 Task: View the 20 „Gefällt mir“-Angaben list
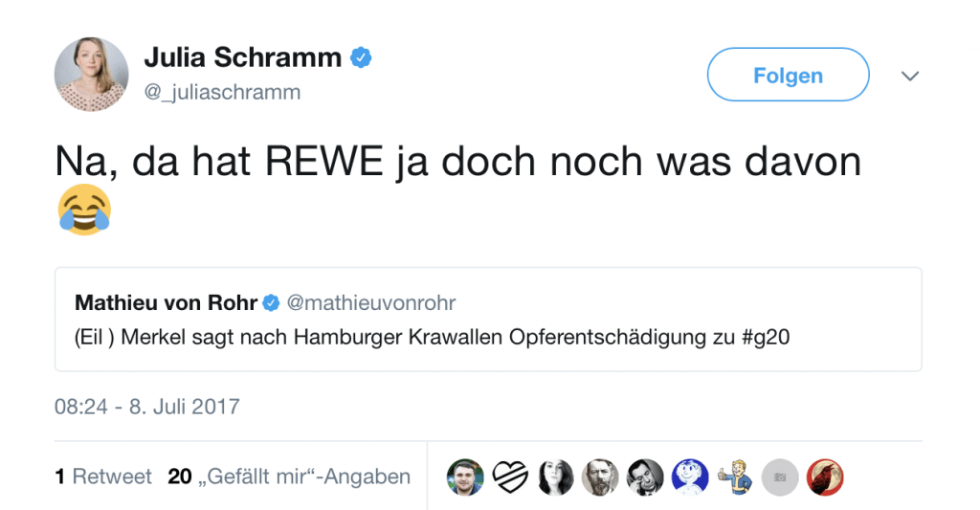[x=289, y=477]
